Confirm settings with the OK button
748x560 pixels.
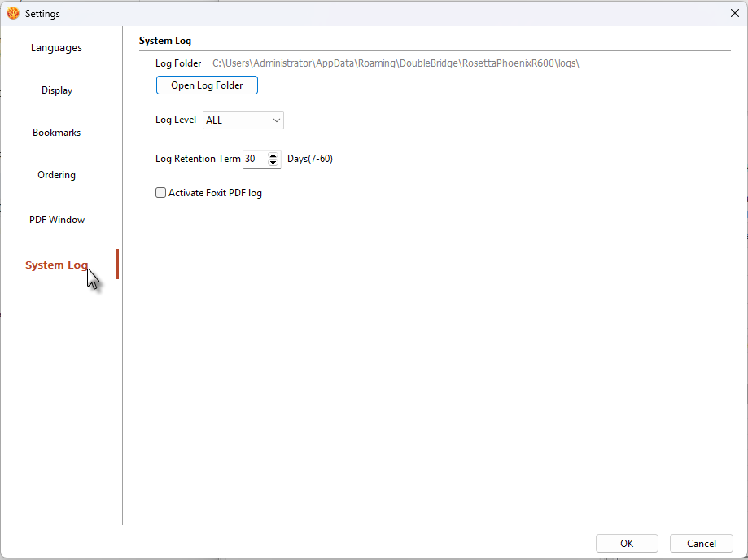(x=627, y=543)
